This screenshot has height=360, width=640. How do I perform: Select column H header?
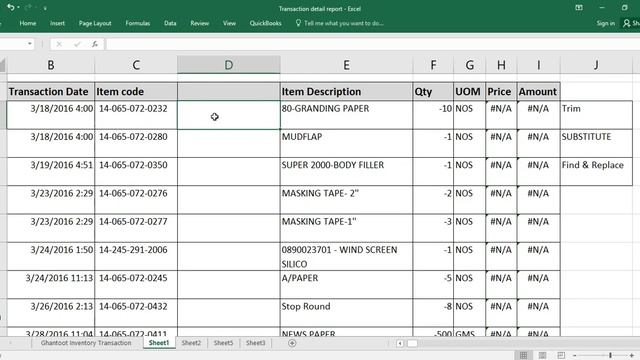pos(501,65)
